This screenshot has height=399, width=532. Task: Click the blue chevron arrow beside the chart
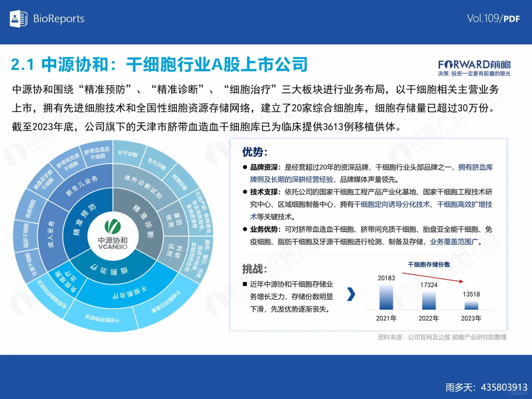[351, 294]
